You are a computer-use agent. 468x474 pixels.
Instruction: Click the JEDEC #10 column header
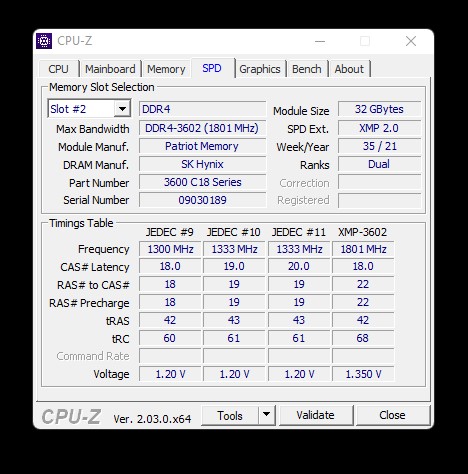pyautogui.click(x=233, y=232)
